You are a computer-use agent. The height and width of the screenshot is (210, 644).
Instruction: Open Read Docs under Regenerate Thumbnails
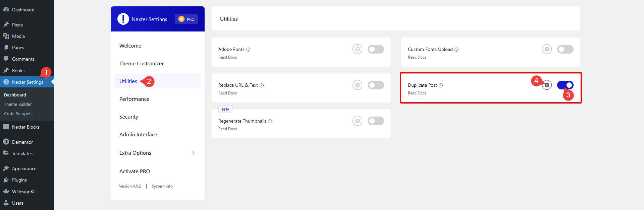click(x=227, y=129)
